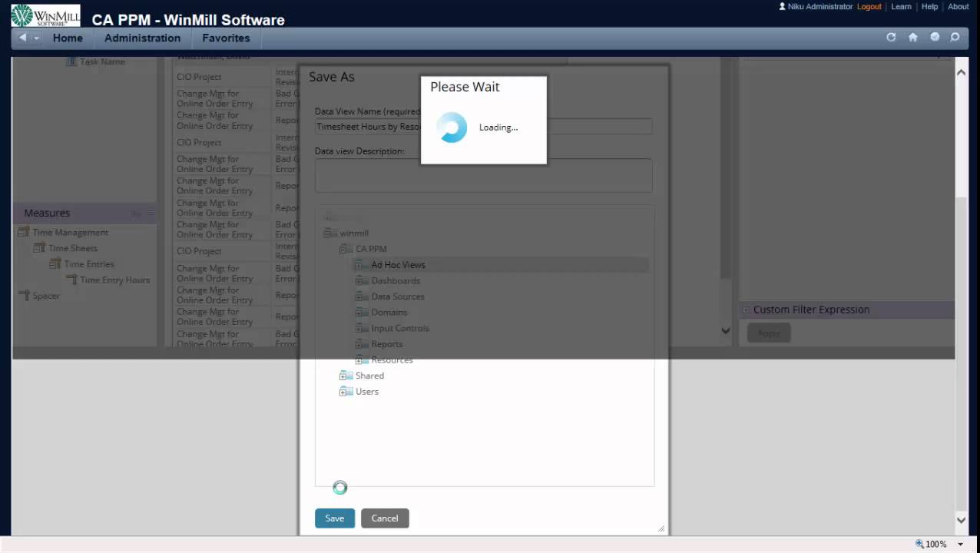Click the Data view Description text area
Viewport: 980px width, 553px height.
point(484,175)
